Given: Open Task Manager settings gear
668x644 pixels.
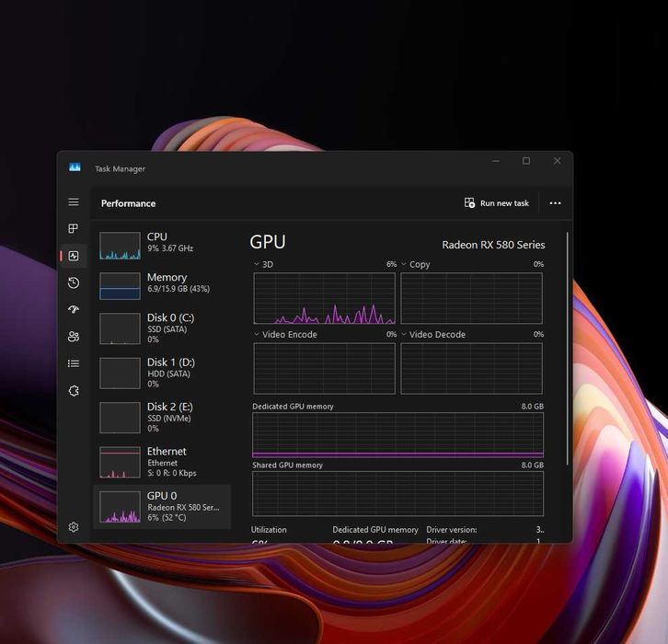Looking at the screenshot, I should [x=74, y=527].
